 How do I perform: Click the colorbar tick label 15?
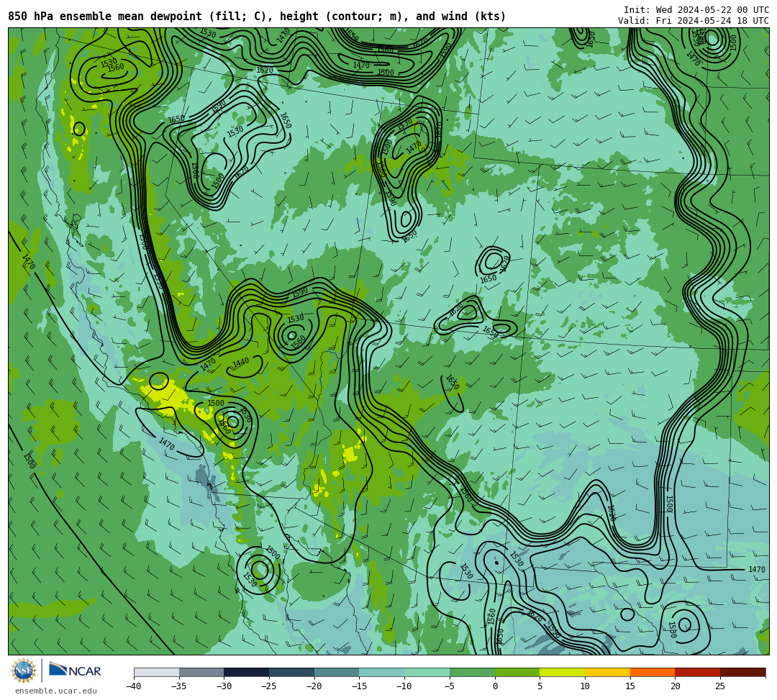pos(630,686)
